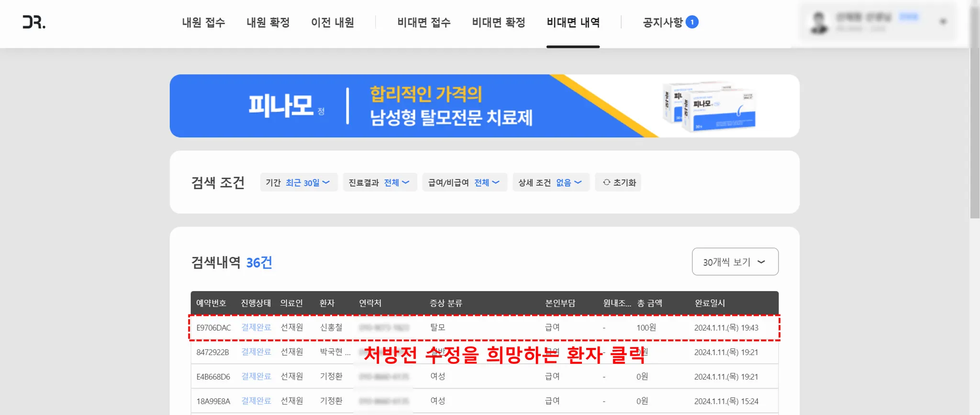Click the blue notification badge on 공지사항
The image size is (980, 415).
(x=692, y=22)
